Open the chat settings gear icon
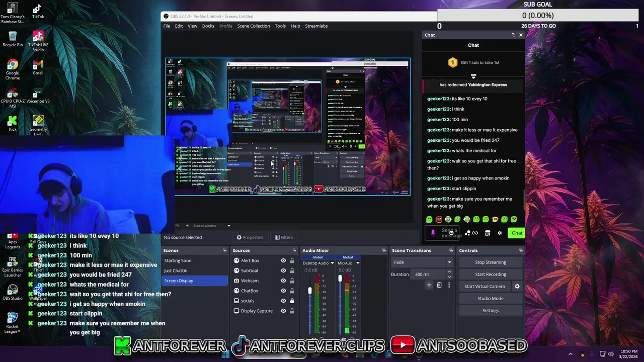 (x=500, y=233)
